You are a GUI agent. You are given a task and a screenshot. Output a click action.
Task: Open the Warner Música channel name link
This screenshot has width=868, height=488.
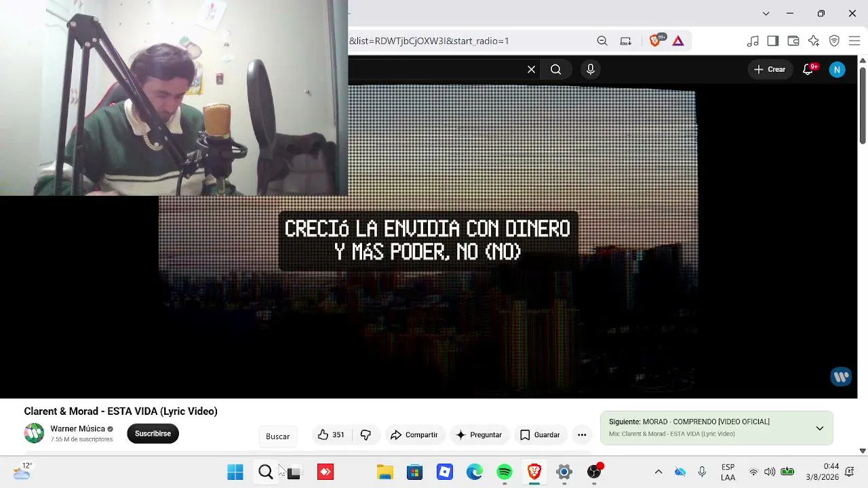(78, 428)
